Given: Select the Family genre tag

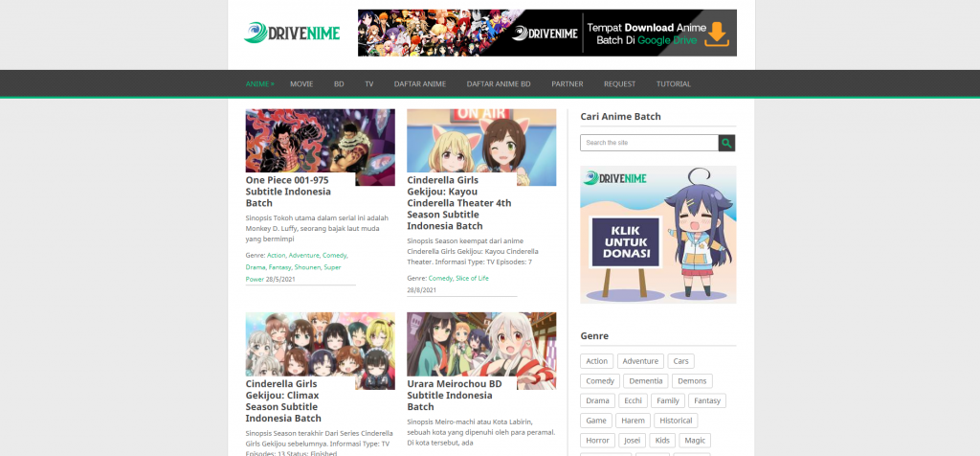Looking at the screenshot, I should tap(668, 401).
